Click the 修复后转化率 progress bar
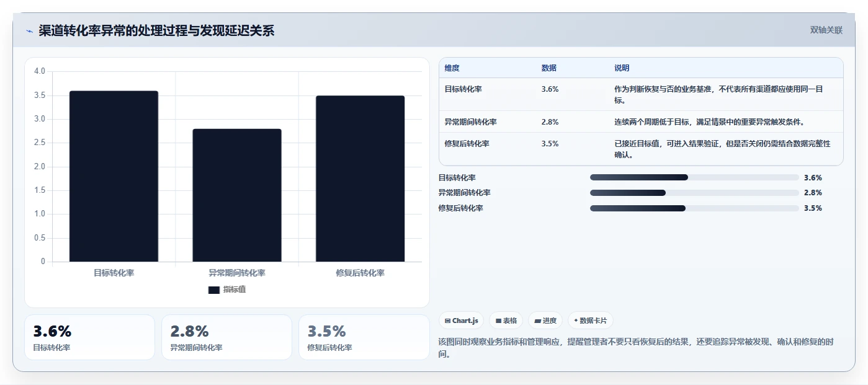The image size is (868, 385). coord(694,208)
